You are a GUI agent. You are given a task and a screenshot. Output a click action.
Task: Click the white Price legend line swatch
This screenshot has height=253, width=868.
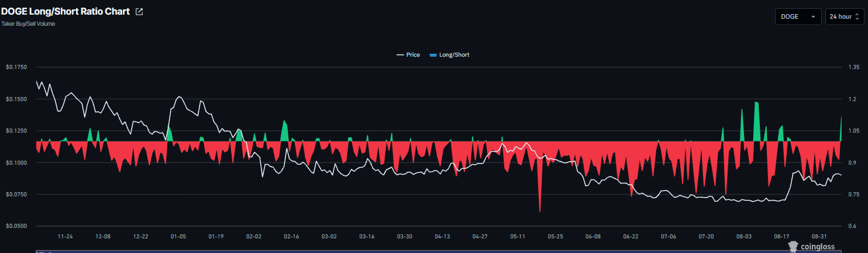tap(400, 55)
